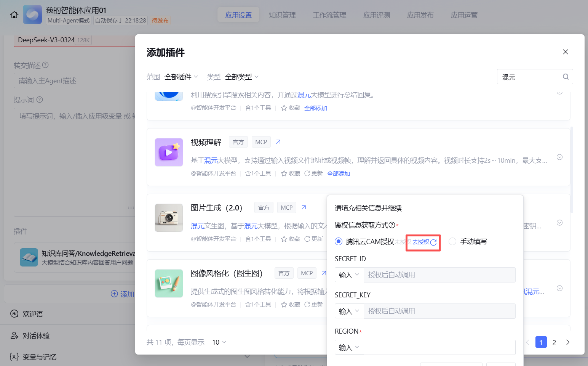Switch to 工作流管理 tab
The image size is (588, 366).
[329, 15]
